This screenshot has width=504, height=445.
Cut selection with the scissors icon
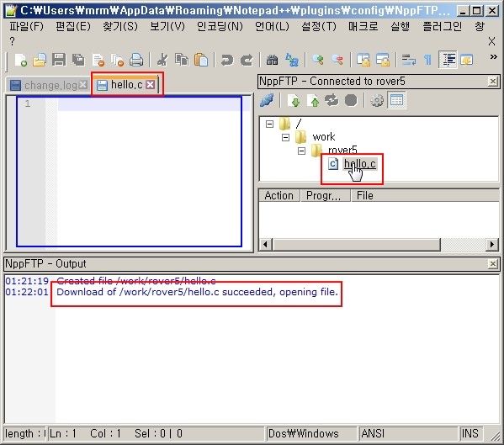162,60
